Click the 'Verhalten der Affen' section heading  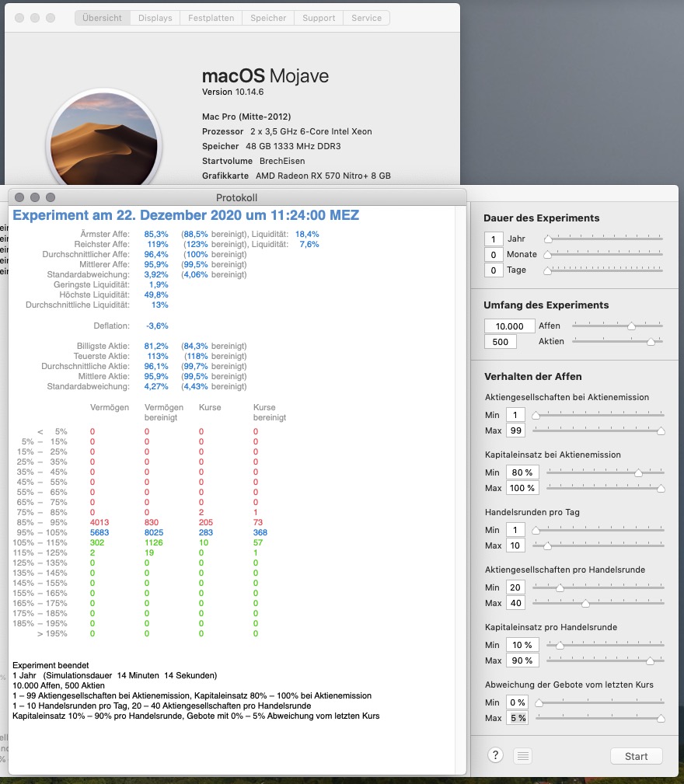pyautogui.click(x=533, y=377)
